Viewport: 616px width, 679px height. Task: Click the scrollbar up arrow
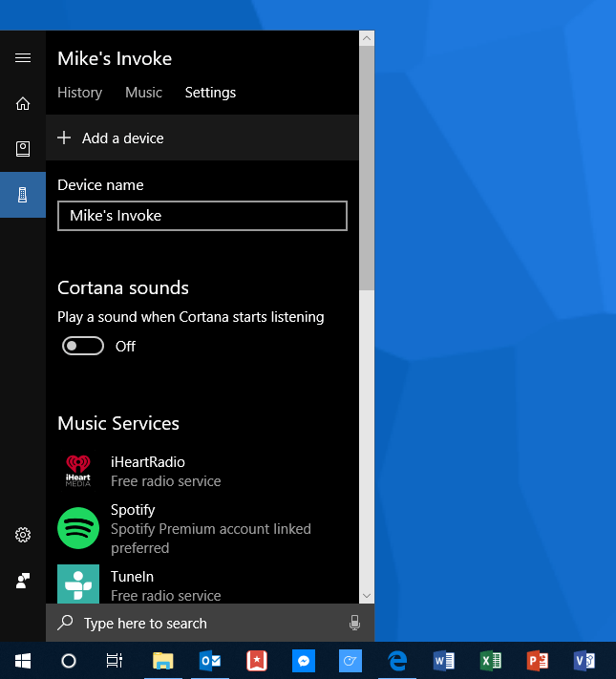(367, 38)
